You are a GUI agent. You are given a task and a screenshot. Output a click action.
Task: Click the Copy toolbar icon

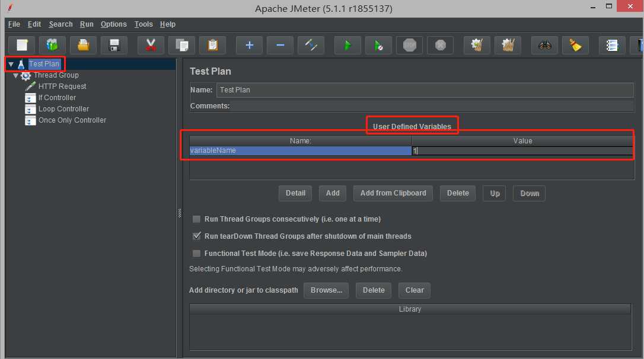tap(181, 45)
